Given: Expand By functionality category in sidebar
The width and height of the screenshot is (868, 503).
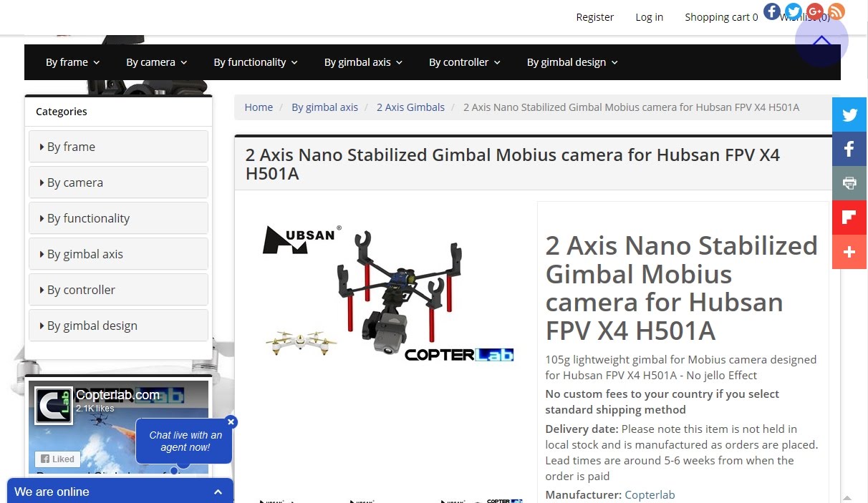Looking at the screenshot, I should coord(118,218).
